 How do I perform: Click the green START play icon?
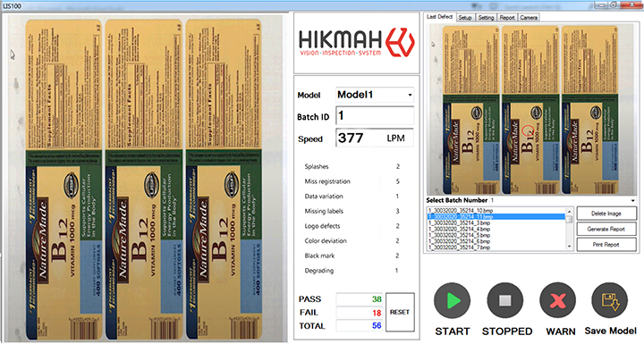pos(452,300)
